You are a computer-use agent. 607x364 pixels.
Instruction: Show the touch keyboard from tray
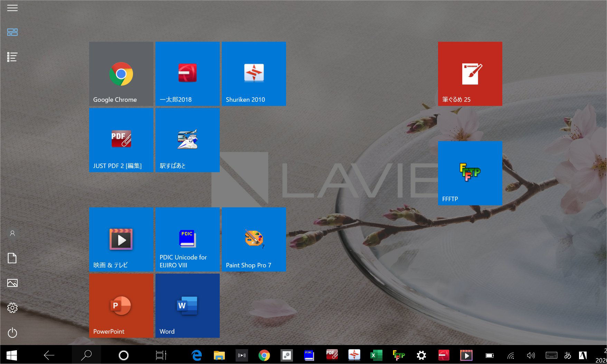[551, 355]
